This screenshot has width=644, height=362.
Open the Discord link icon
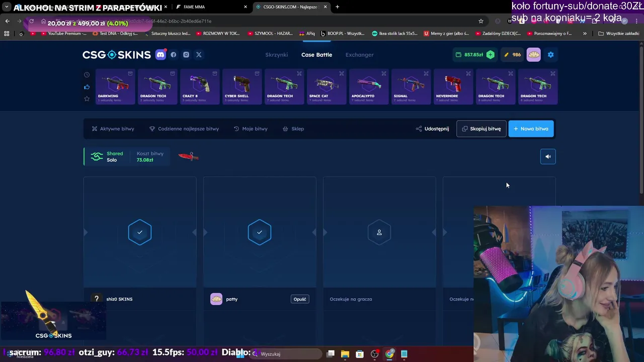(x=160, y=55)
